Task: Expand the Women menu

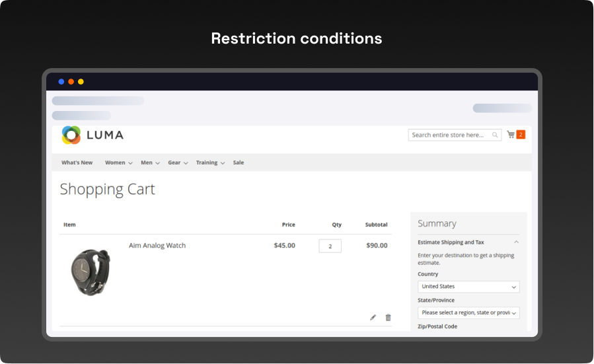Action: (x=118, y=163)
